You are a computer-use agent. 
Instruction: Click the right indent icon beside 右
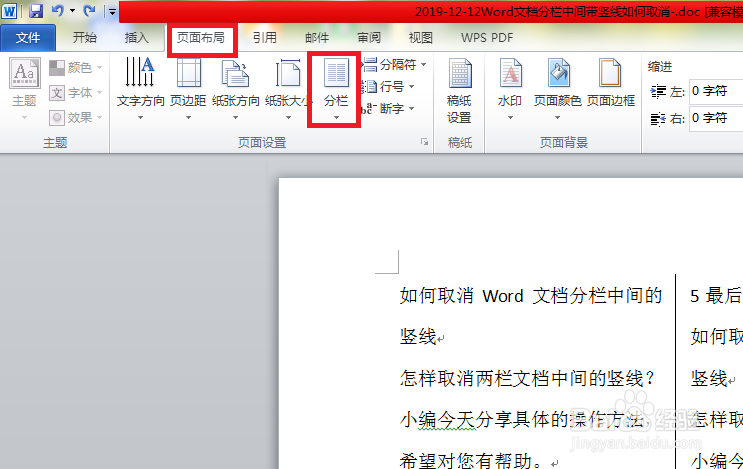[x=658, y=119]
